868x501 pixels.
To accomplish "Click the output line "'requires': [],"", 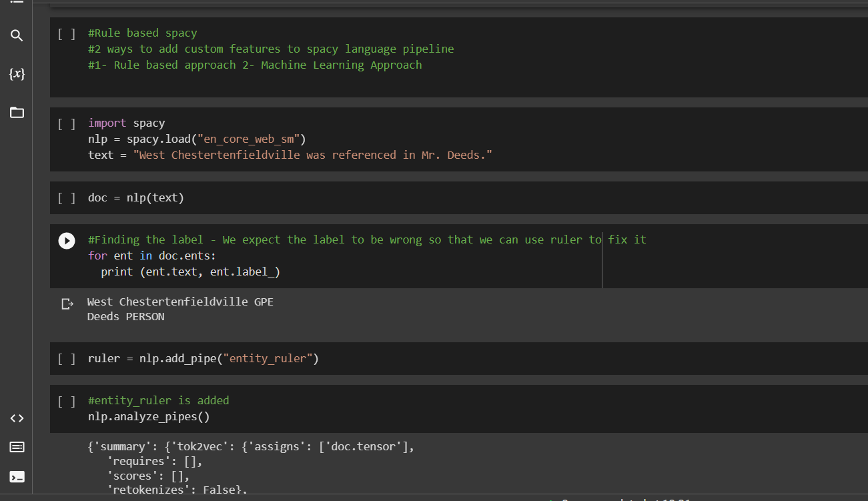I will pyautogui.click(x=154, y=461).
